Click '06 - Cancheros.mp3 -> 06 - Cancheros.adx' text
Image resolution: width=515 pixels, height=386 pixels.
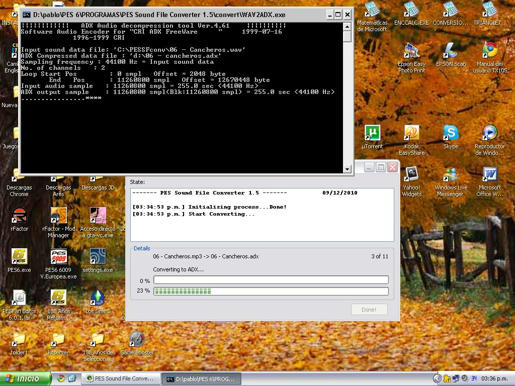tap(206, 256)
